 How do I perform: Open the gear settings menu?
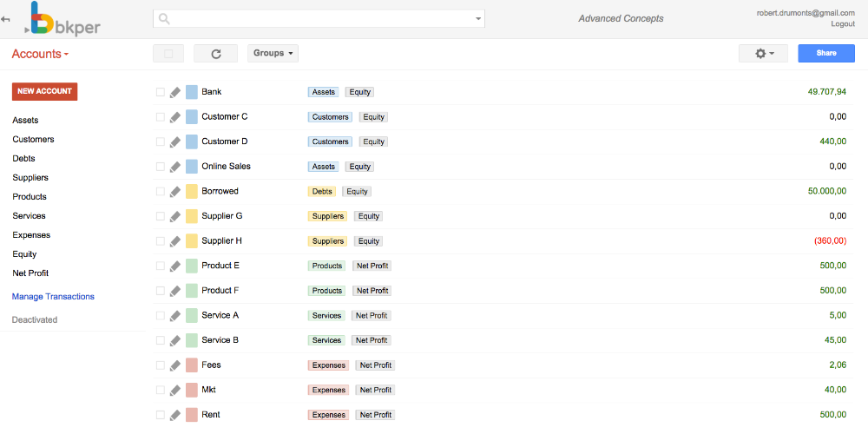(763, 54)
